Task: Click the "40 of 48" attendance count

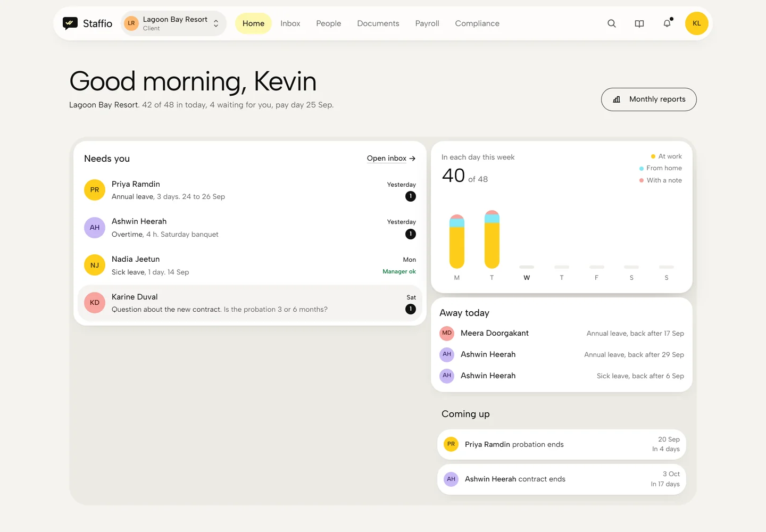Action: point(465,176)
